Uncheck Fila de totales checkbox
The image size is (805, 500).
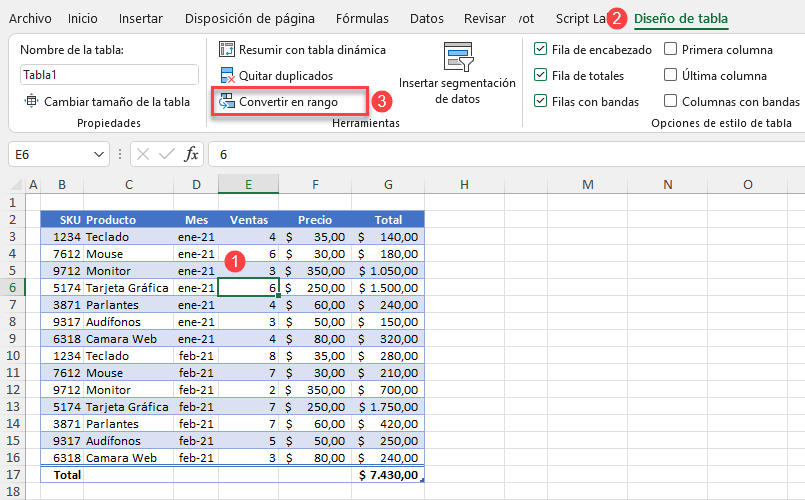click(x=540, y=75)
